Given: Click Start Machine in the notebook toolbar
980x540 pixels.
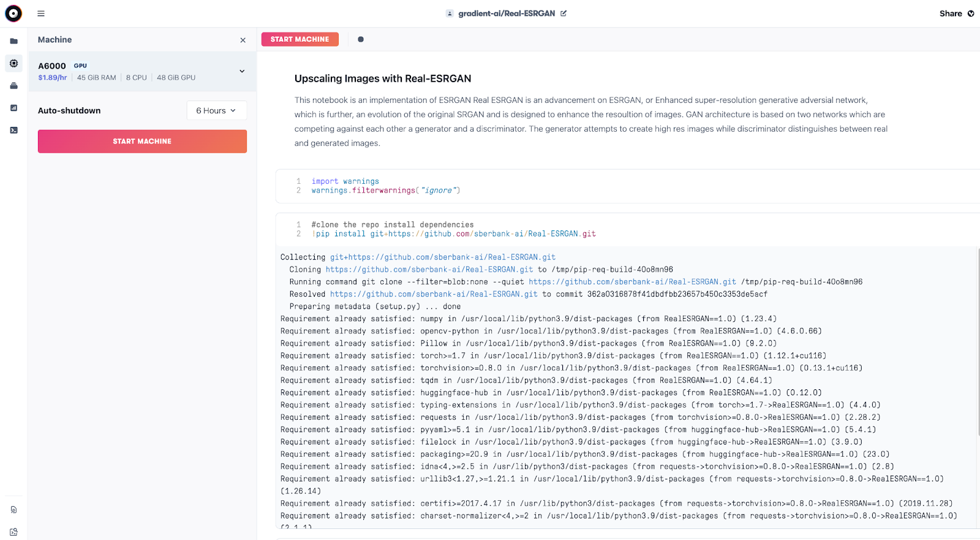Looking at the screenshot, I should coord(300,39).
